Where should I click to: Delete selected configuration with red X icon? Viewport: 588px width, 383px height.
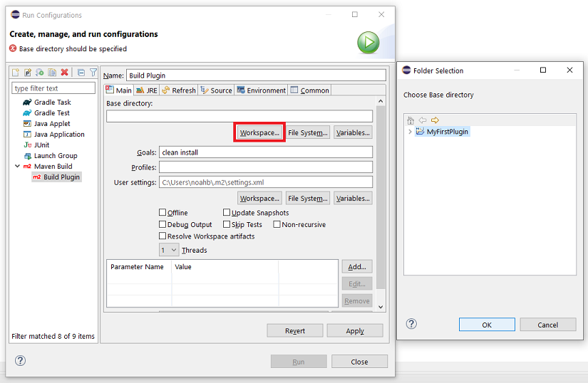64,73
